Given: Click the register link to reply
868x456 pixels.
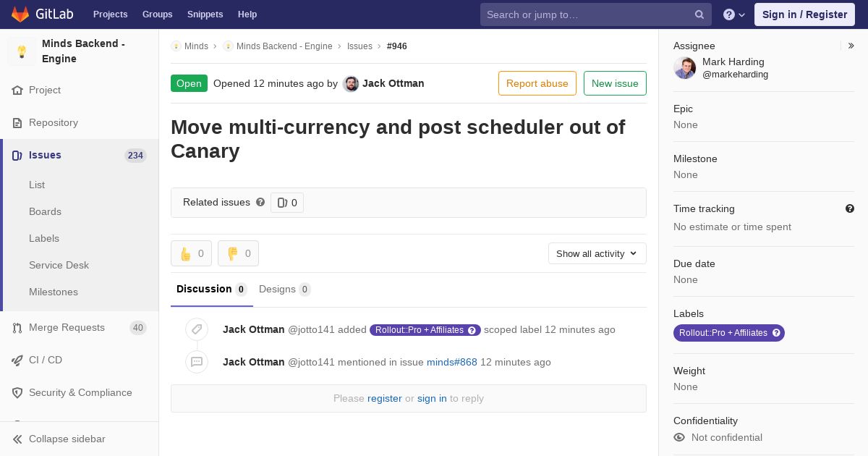Looking at the screenshot, I should coord(385,399).
